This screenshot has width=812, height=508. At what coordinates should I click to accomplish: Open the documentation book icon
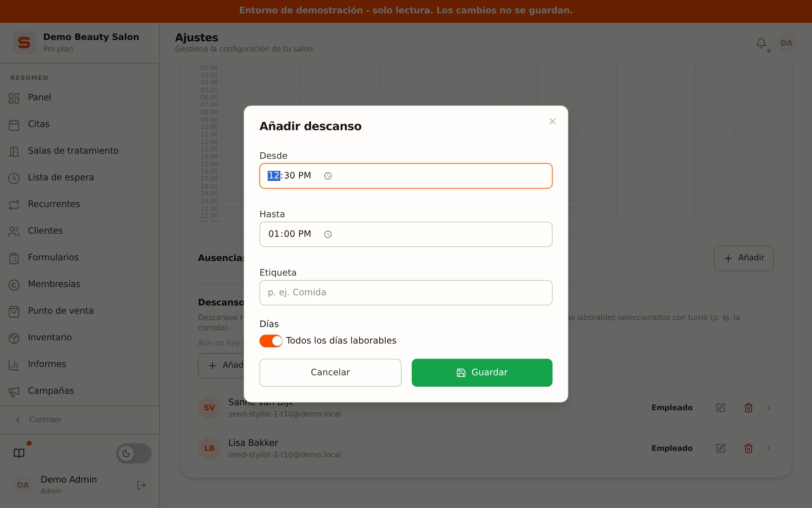click(x=19, y=453)
